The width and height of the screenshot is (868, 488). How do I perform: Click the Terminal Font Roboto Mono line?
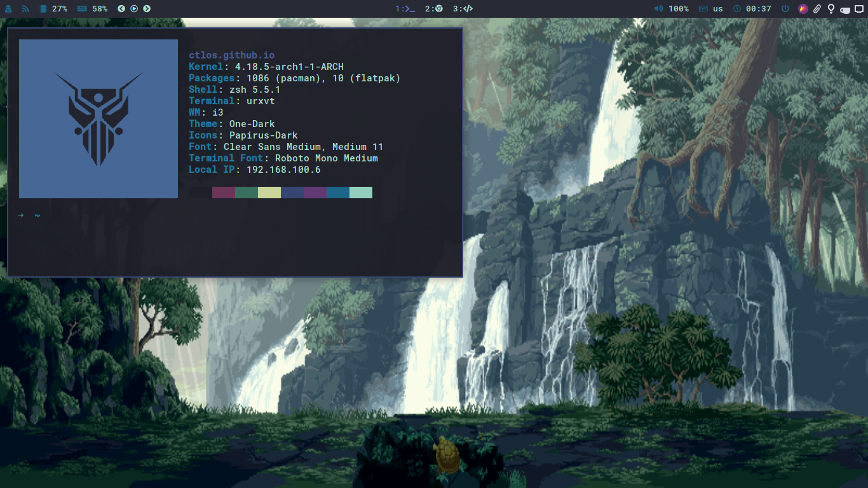(x=283, y=158)
